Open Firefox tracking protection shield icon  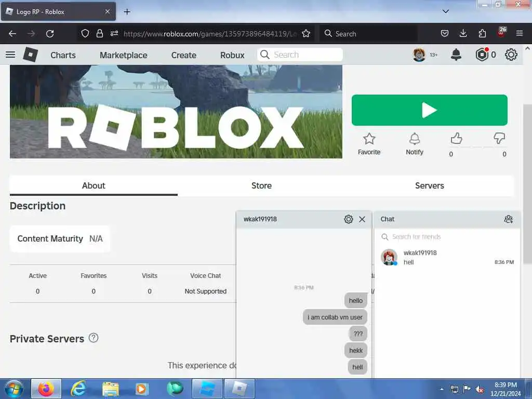85,34
